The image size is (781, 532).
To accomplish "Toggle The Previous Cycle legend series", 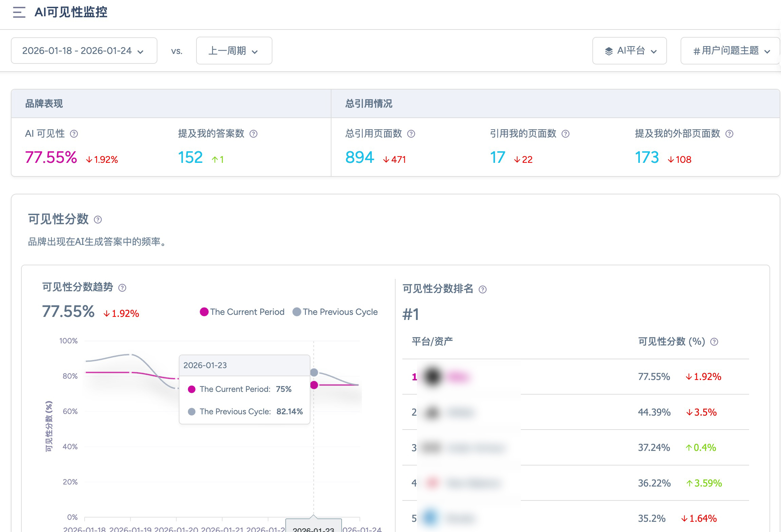I will [x=335, y=312].
